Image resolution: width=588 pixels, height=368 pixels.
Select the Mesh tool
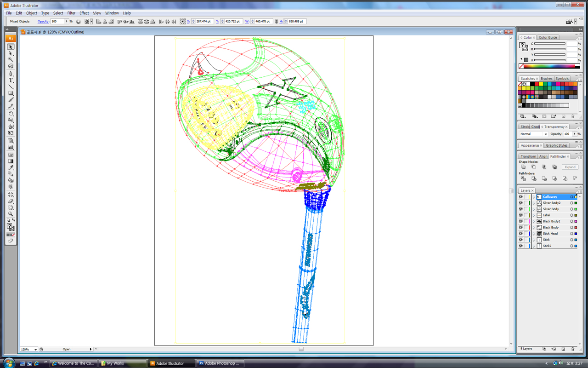(11, 155)
